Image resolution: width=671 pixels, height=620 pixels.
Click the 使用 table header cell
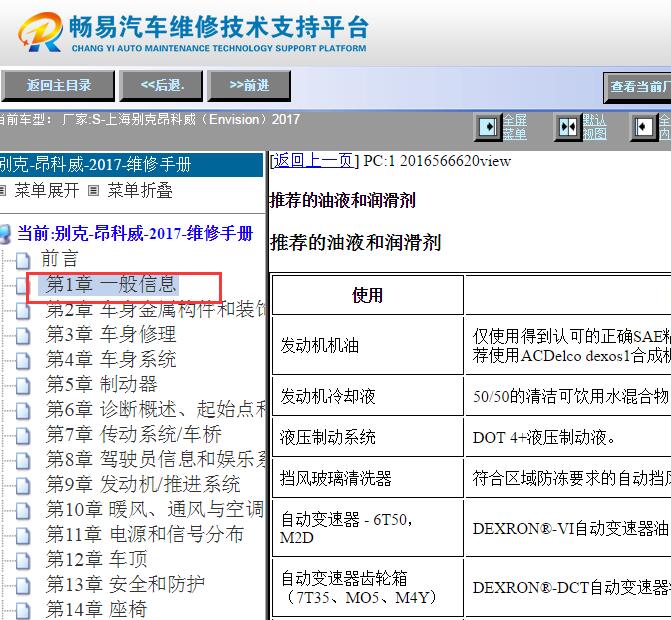368,295
